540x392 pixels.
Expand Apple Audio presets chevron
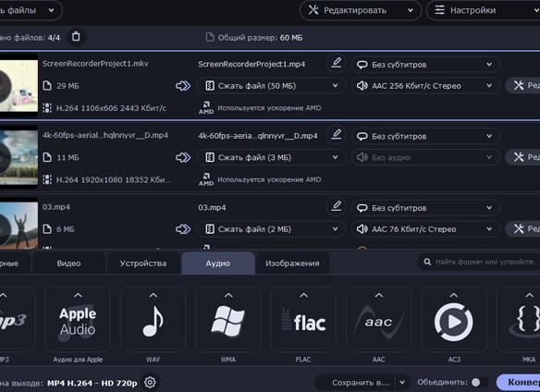79,295
